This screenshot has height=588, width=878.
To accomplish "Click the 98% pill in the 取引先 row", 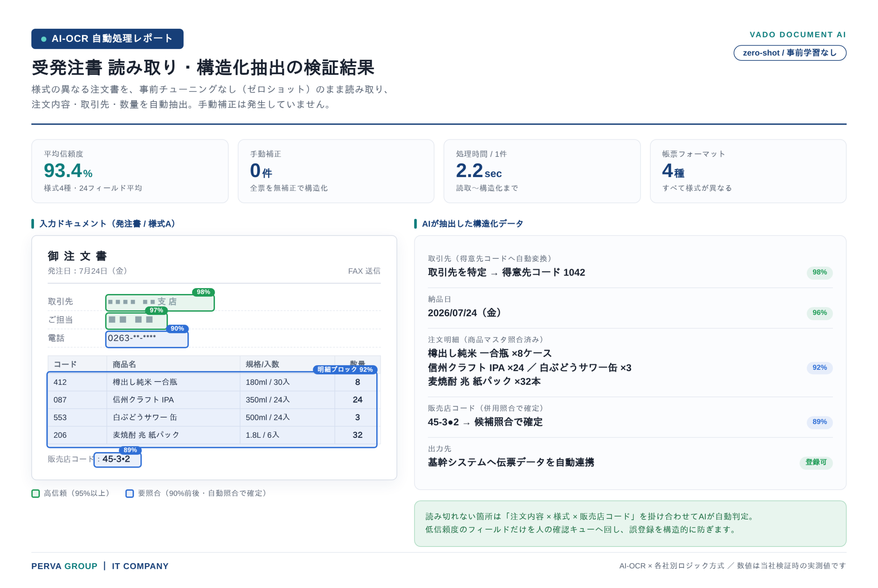I will tap(819, 273).
